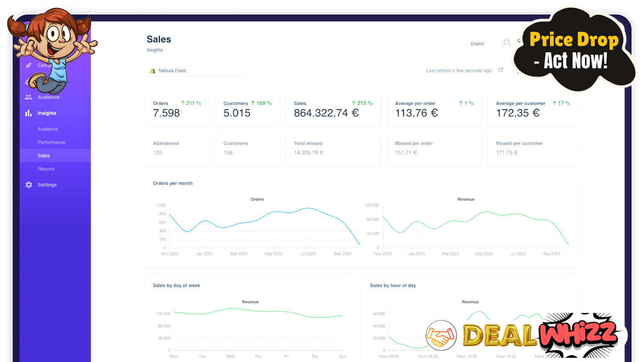Viewport: 644px width, 362px height.
Task: Click the Abandoned 120 value
Action: pyautogui.click(x=158, y=153)
